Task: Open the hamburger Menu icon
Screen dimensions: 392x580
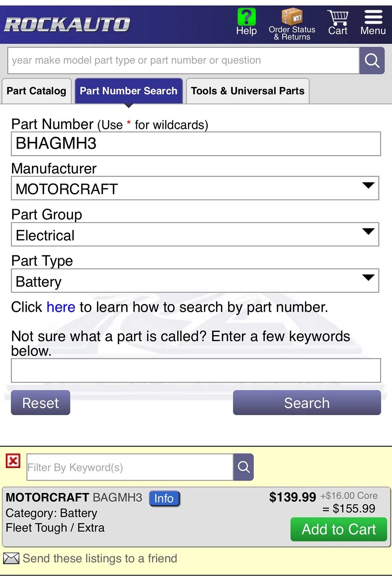Action: point(373,17)
